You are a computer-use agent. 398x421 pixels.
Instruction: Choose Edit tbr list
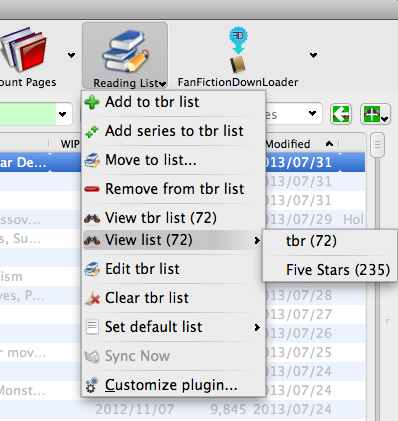173,269
